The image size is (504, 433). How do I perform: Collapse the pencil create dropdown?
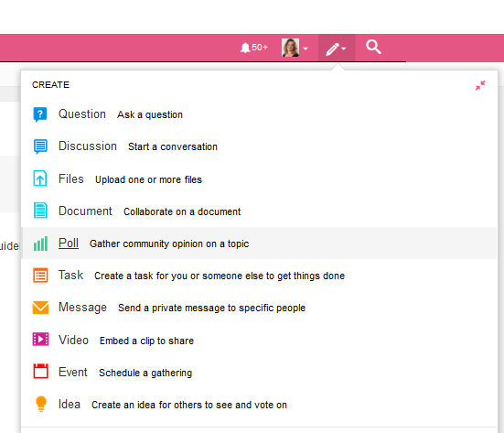click(x=337, y=49)
